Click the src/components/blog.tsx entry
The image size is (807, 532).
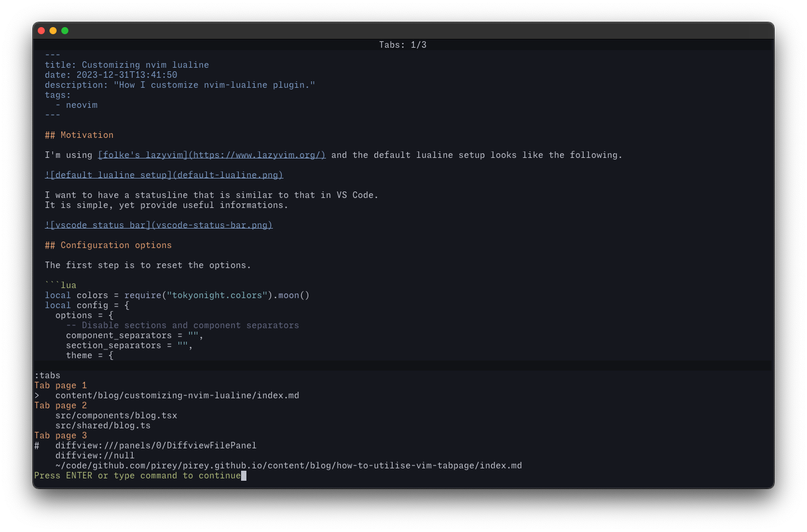pos(116,415)
